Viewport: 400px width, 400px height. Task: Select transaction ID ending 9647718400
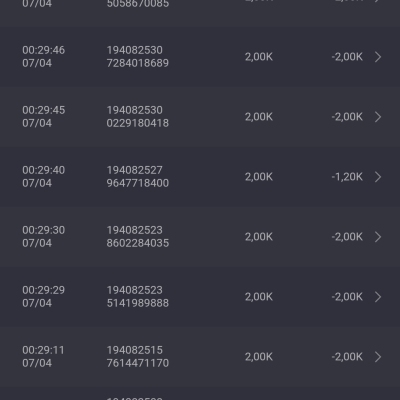pos(138,177)
